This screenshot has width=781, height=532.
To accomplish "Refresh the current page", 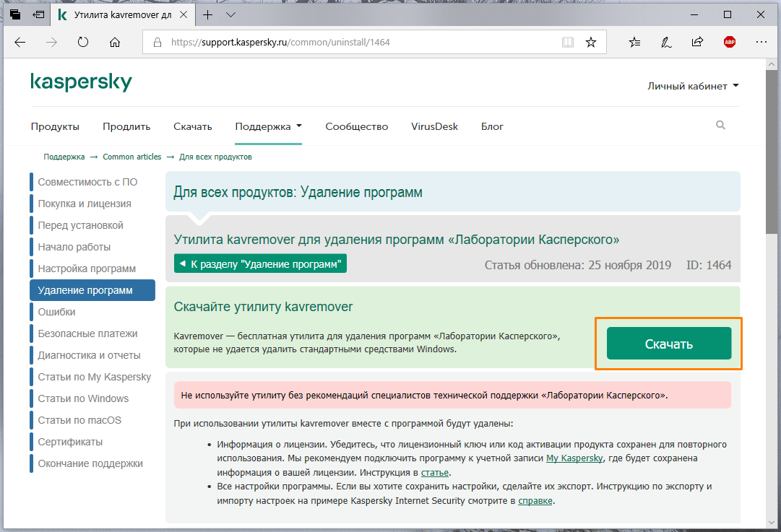I will (x=82, y=42).
